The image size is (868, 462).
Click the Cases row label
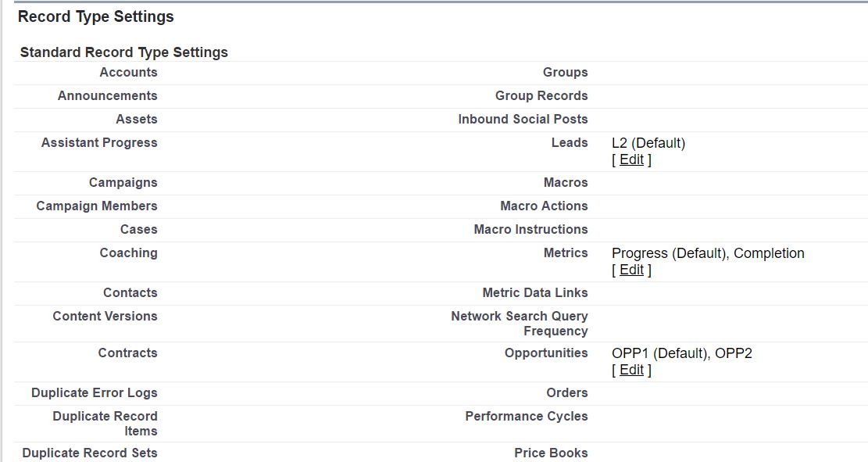point(138,230)
